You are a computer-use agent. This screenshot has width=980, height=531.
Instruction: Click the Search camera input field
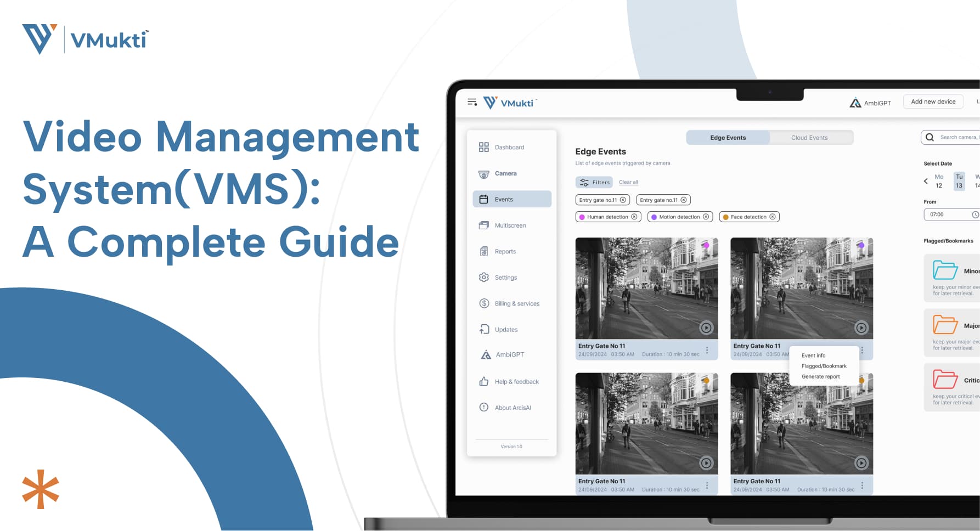point(950,137)
